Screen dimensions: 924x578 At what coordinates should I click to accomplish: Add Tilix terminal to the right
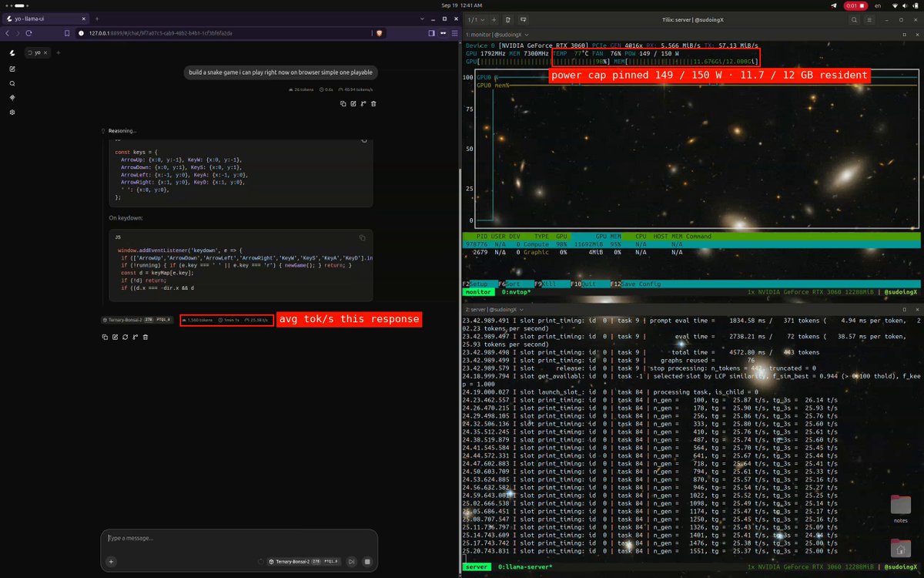pyautogui.click(x=510, y=18)
